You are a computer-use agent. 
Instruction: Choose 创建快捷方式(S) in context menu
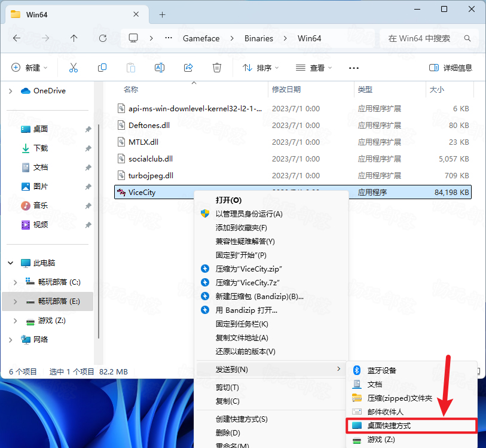click(271, 419)
